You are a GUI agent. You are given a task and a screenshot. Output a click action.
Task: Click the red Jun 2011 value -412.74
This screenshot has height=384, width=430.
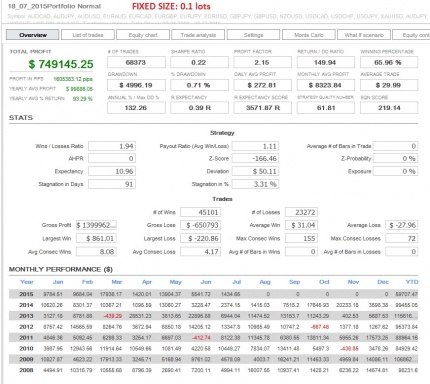(x=201, y=338)
